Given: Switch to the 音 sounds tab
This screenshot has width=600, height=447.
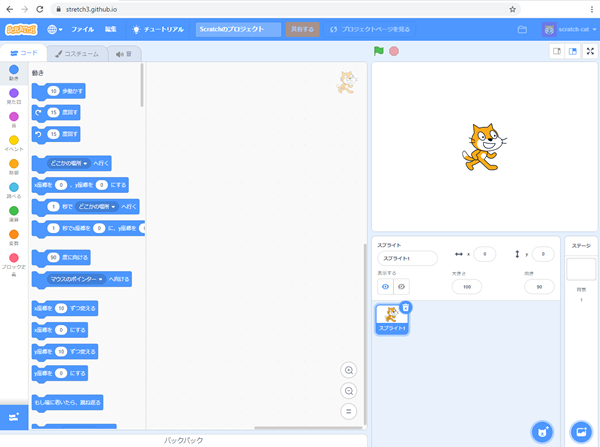Looking at the screenshot, I should (124, 54).
